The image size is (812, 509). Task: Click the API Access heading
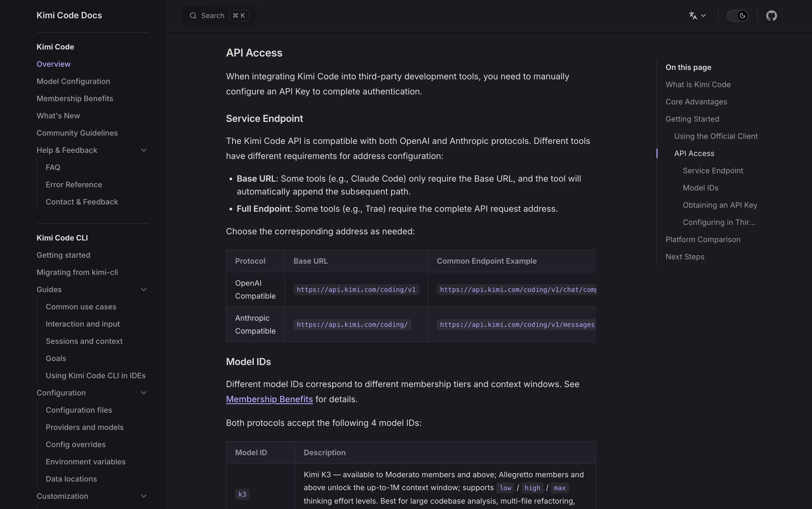coord(254,53)
